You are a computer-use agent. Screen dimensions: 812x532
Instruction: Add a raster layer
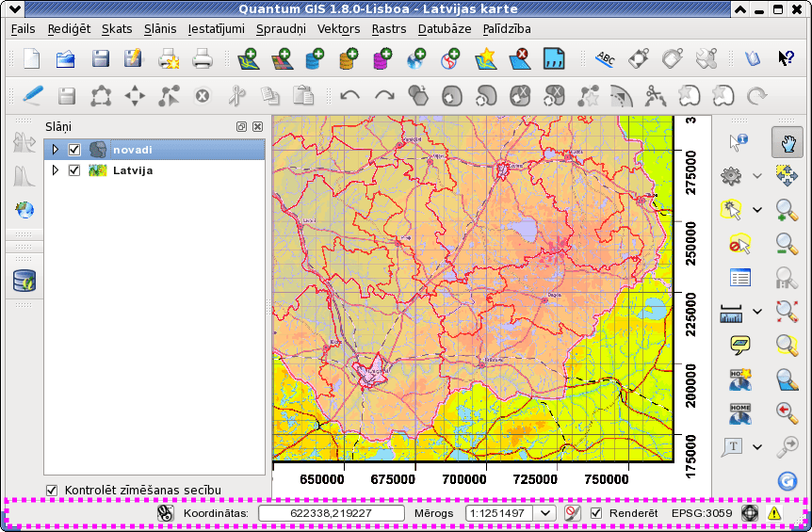pos(283,58)
